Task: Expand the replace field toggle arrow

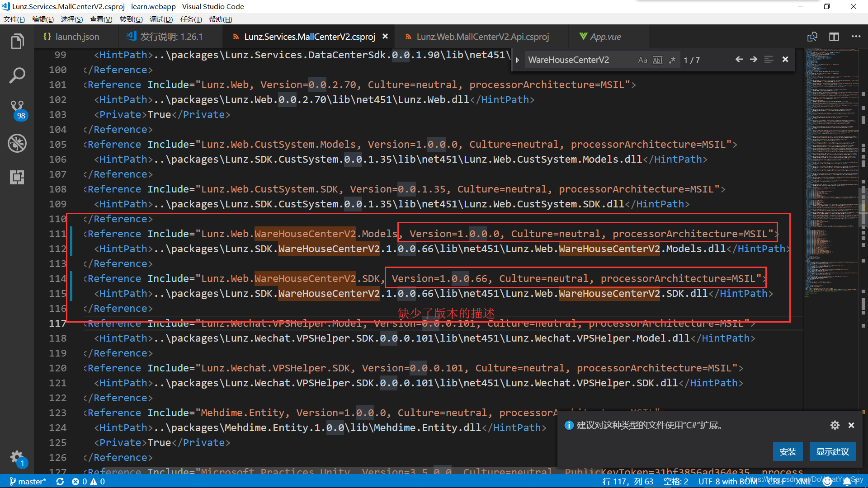Action: click(517, 60)
